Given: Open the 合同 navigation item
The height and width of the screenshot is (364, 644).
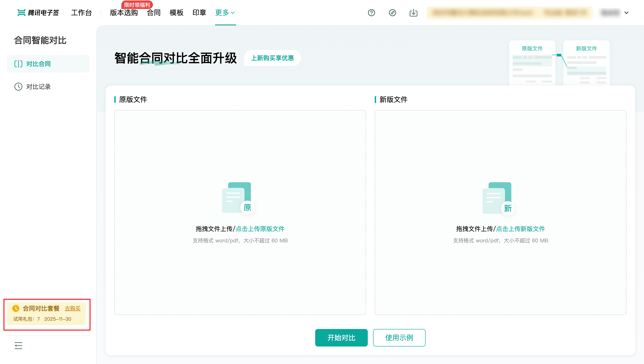Looking at the screenshot, I should coord(153,12).
